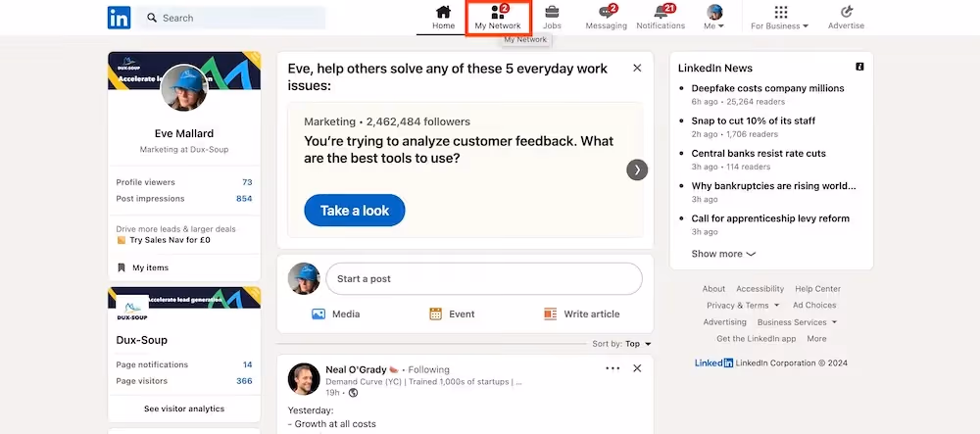Open Page visitors for Dux-Soup
This screenshot has height=434, width=980.
184,381
